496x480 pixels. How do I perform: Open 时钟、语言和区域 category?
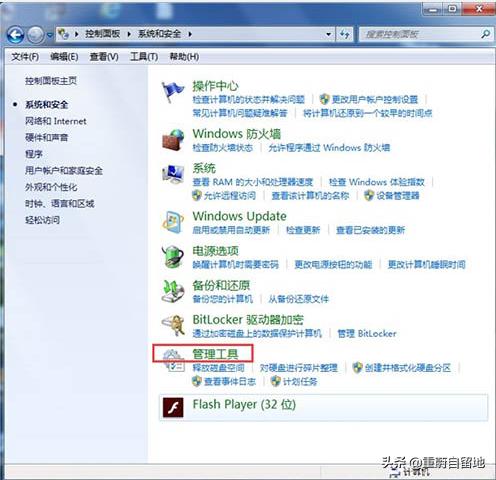tap(60, 203)
